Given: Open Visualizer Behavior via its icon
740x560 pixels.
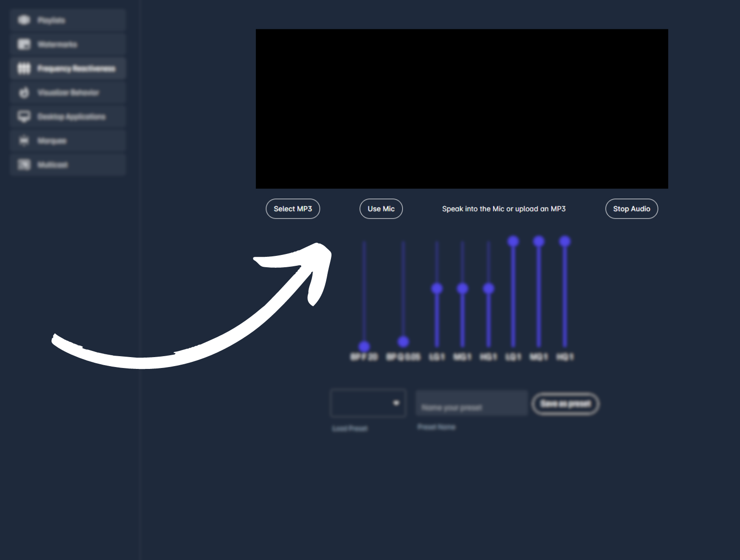Looking at the screenshot, I should pyautogui.click(x=24, y=93).
